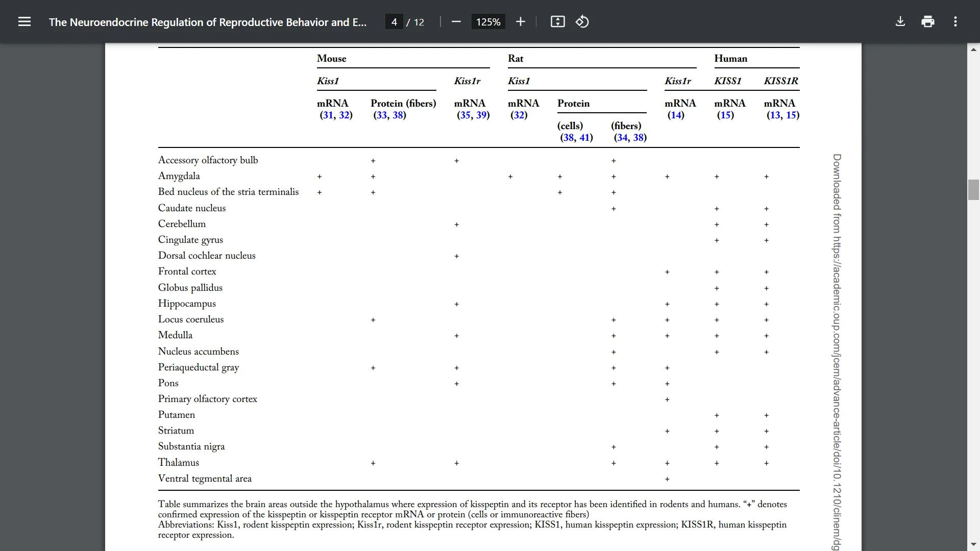The width and height of the screenshot is (980, 551).
Task: Click the page number field showing 4
Action: (x=394, y=22)
